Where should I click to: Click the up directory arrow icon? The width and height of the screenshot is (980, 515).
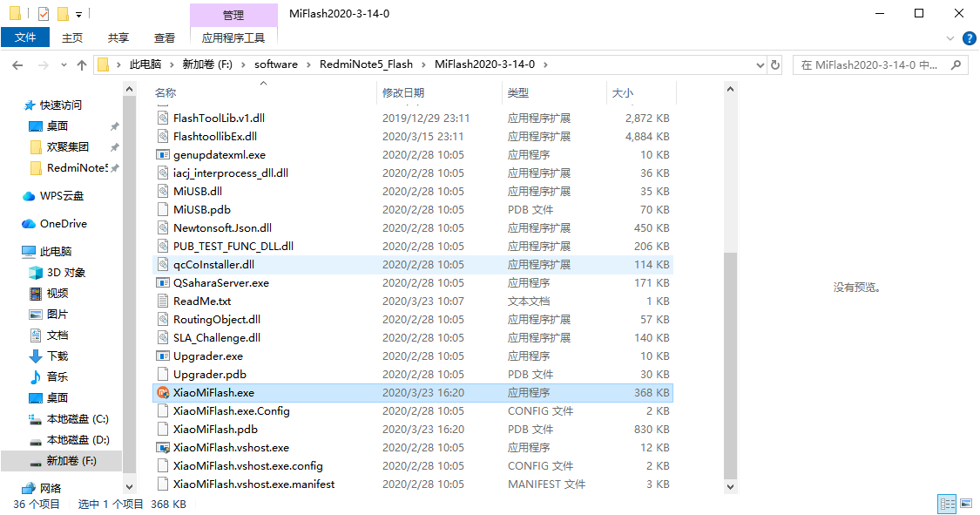pos(82,65)
